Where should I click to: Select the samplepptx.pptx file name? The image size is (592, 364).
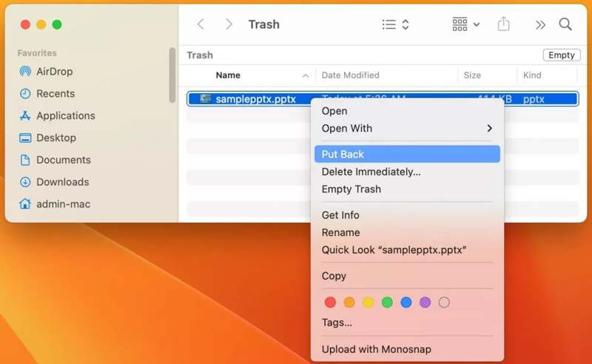255,99
